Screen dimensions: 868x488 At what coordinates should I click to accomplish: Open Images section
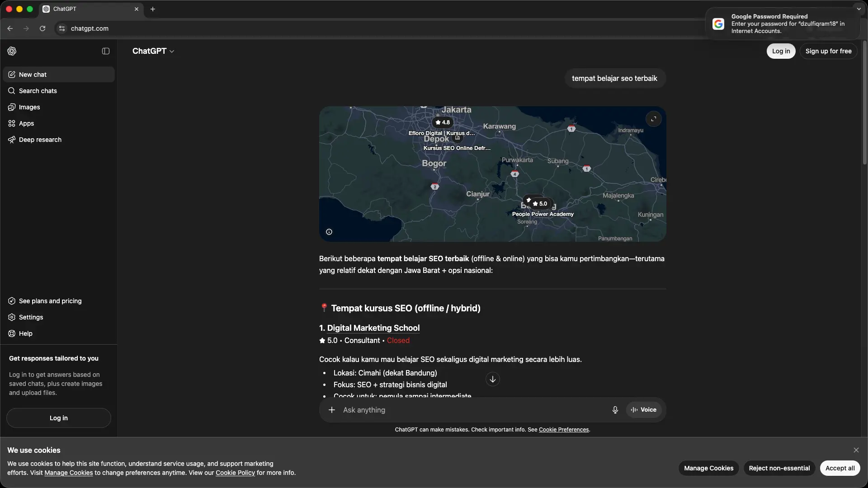59,107
